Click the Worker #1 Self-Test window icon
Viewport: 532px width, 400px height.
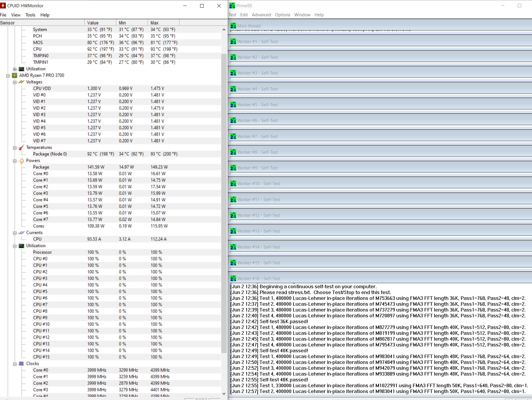(x=233, y=41)
